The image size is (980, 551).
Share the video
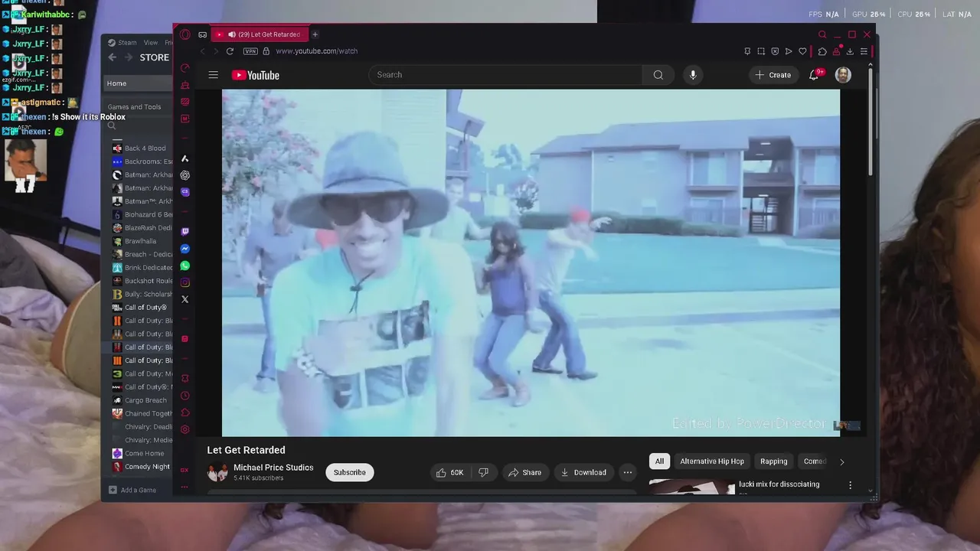click(x=525, y=472)
